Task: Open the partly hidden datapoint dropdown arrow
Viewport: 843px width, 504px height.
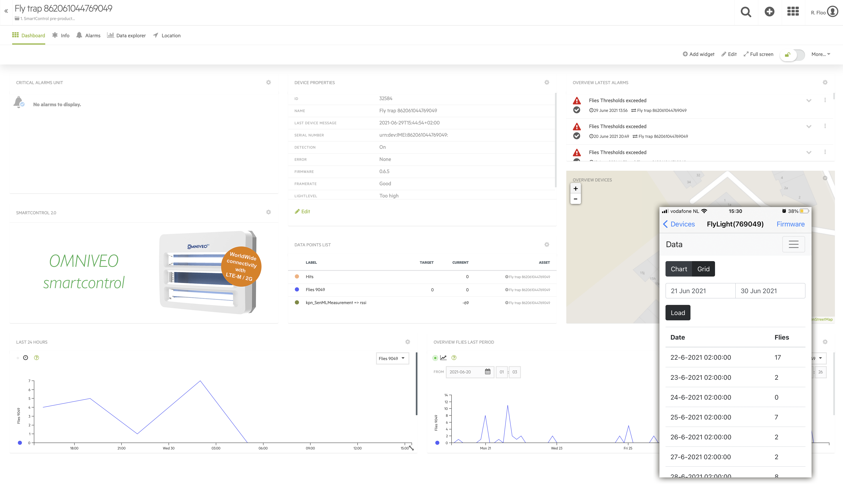Action: (820, 358)
